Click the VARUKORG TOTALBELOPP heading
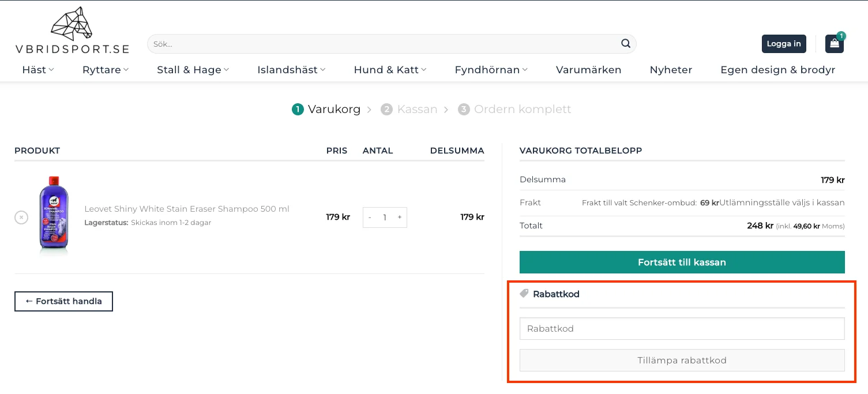This screenshot has width=868, height=394. (581, 151)
